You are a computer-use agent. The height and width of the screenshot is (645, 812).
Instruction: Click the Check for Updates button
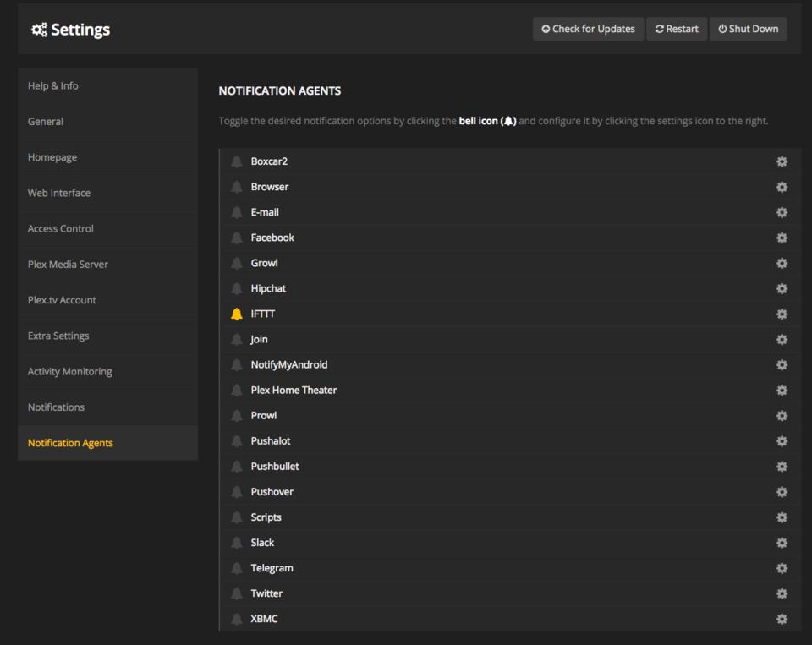pyautogui.click(x=588, y=29)
